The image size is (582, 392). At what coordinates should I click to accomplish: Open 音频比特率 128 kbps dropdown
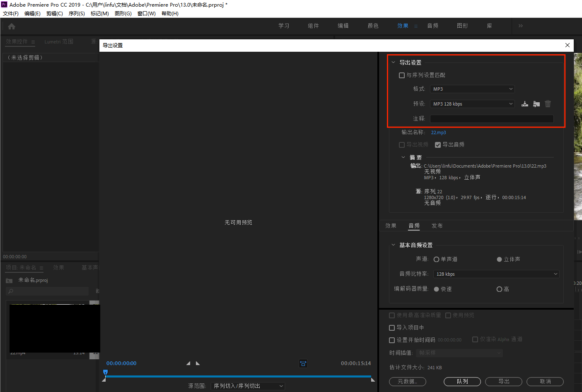click(x=496, y=274)
